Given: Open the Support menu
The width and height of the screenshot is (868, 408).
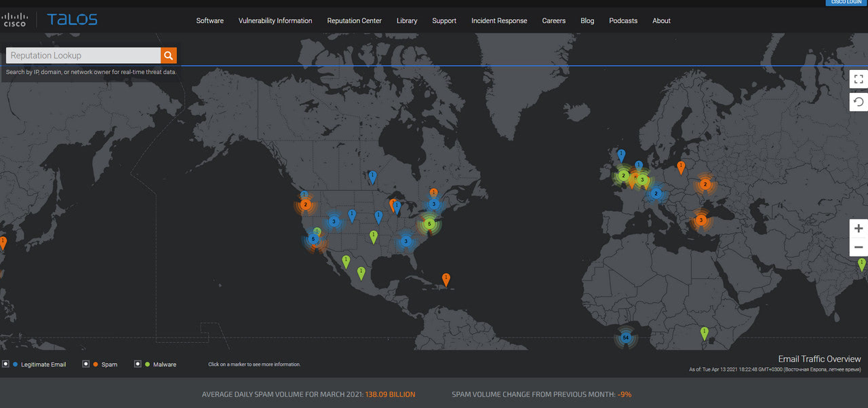Looking at the screenshot, I should pos(444,21).
